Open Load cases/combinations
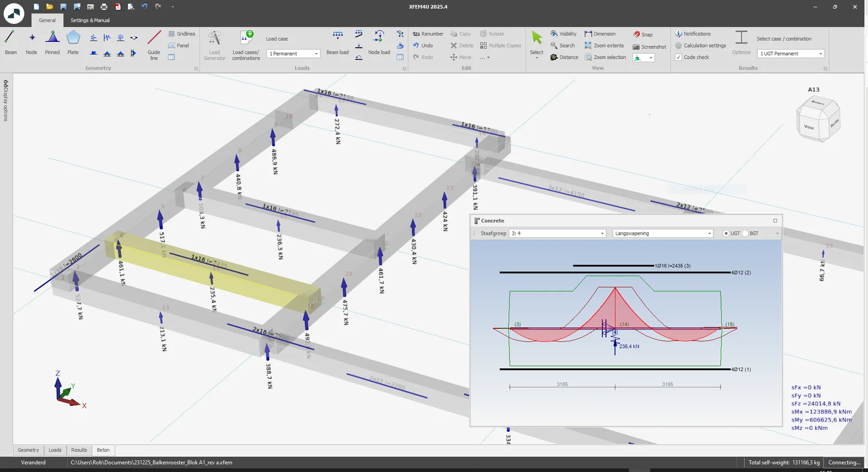 (x=246, y=45)
